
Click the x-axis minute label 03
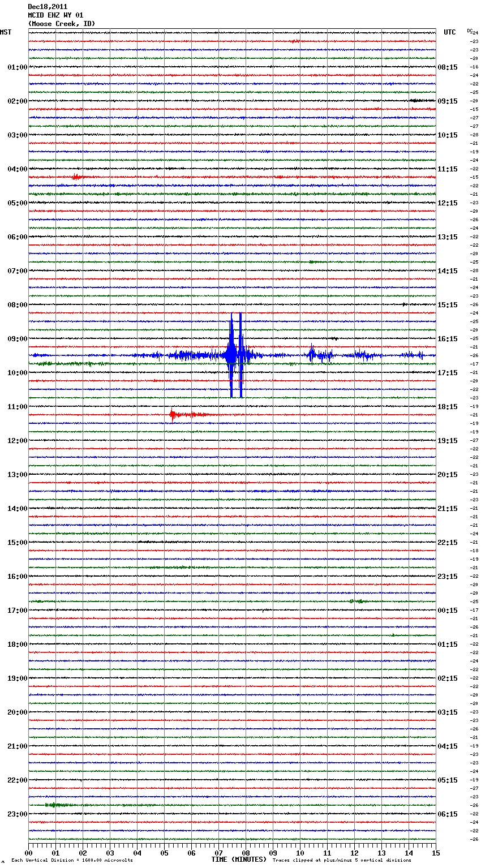point(110,853)
